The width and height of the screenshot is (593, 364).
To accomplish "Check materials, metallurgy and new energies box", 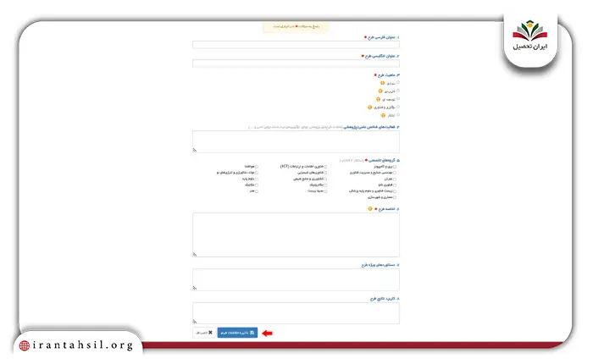I will pos(257,173).
